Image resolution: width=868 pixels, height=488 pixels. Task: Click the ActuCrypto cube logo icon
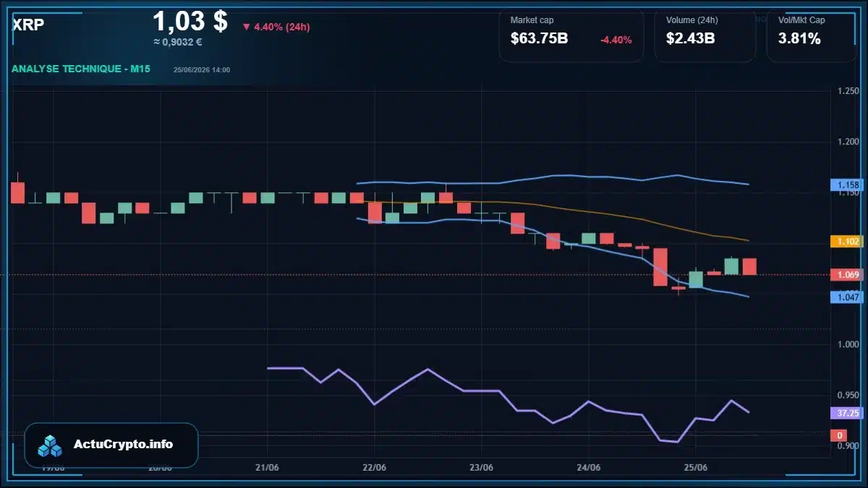click(x=51, y=445)
